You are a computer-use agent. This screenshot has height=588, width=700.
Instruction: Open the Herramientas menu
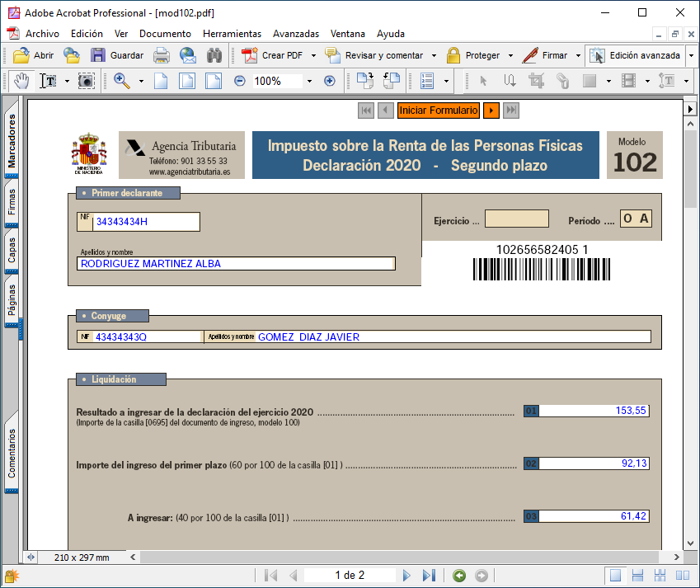(232, 34)
